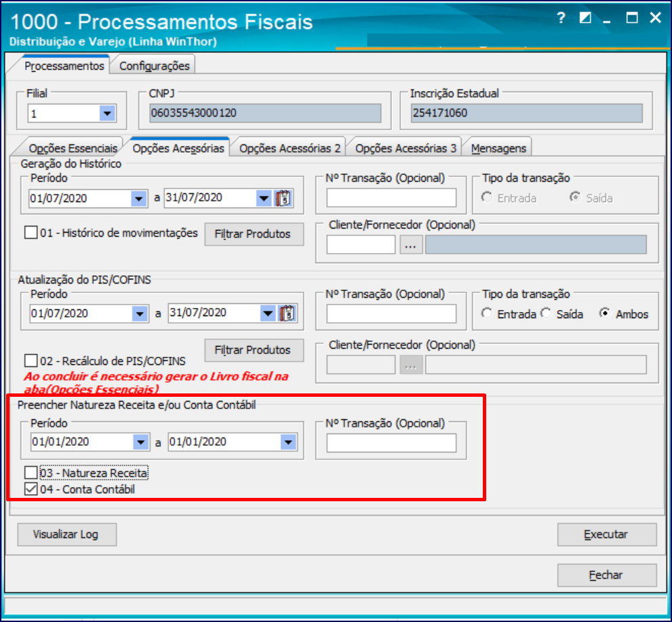Open Opções Acessórias 3 tab
672x622 pixels.
(406, 149)
